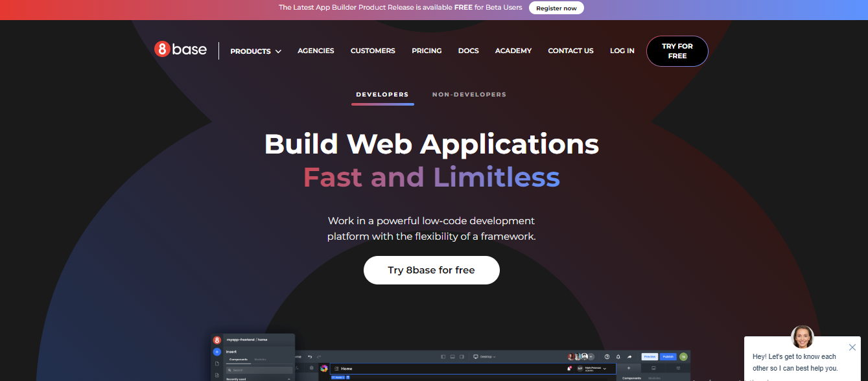868x381 pixels.
Task: Click the blue plus icon in app preview
Action: point(217,352)
